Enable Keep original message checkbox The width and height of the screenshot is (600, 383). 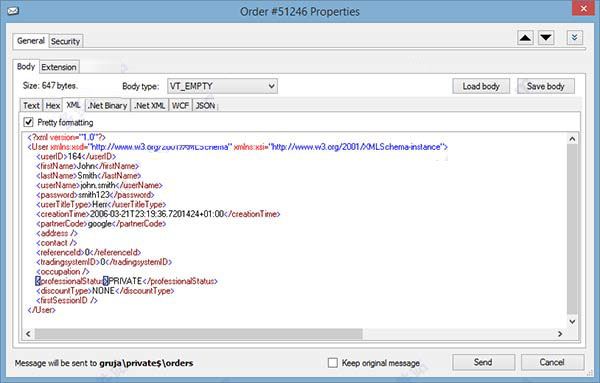(333, 362)
